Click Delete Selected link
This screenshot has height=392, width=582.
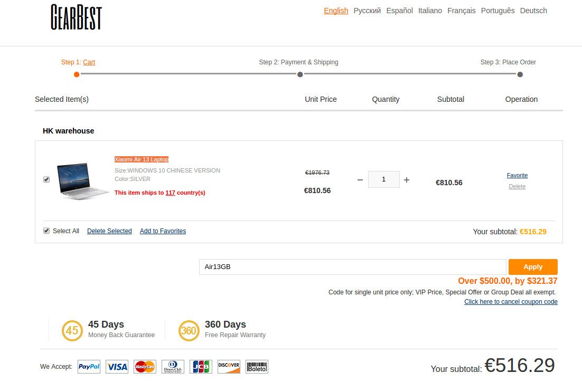tap(109, 231)
